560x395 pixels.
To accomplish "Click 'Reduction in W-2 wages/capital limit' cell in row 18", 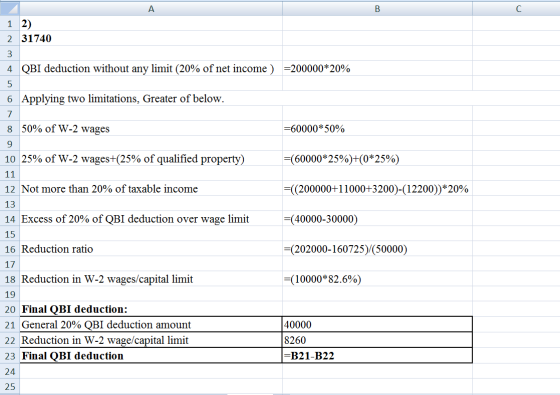I will 151,279.
